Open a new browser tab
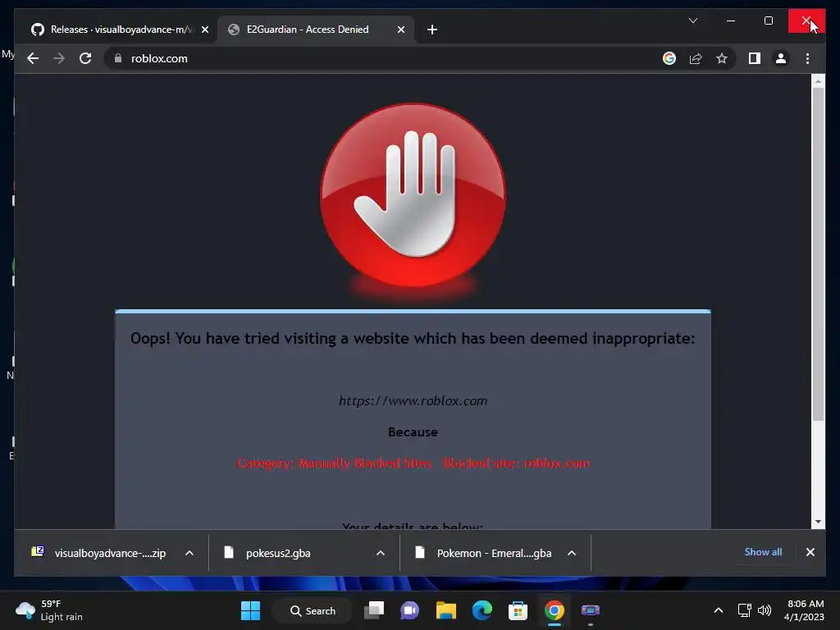The width and height of the screenshot is (840, 630). point(432,30)
